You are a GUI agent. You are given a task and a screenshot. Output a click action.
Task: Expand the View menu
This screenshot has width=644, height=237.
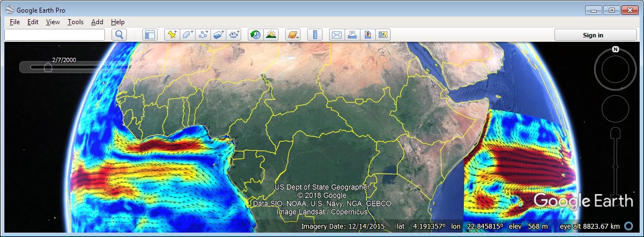[53, 22]
